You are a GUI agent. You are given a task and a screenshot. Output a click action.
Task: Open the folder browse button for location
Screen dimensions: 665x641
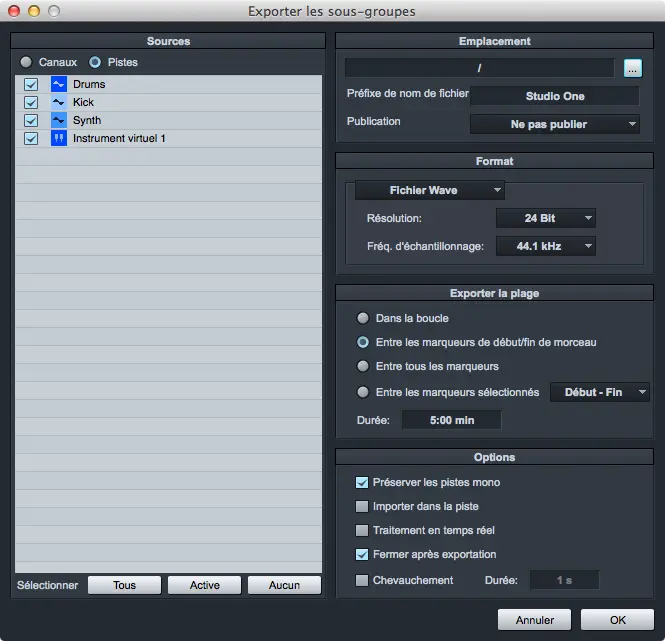pos(631,68)
